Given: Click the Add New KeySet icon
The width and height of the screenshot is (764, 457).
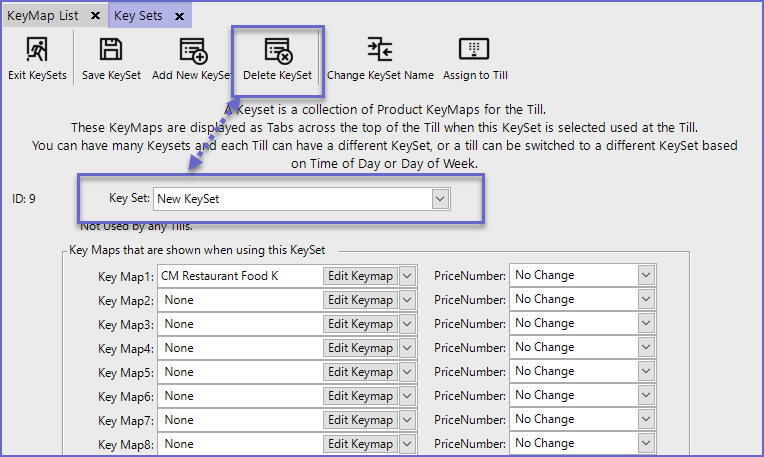Looking at the screenshot, I should point(192,50).
